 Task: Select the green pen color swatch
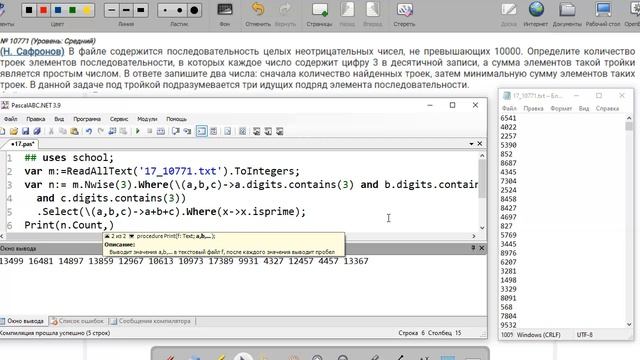click(73, 10)
